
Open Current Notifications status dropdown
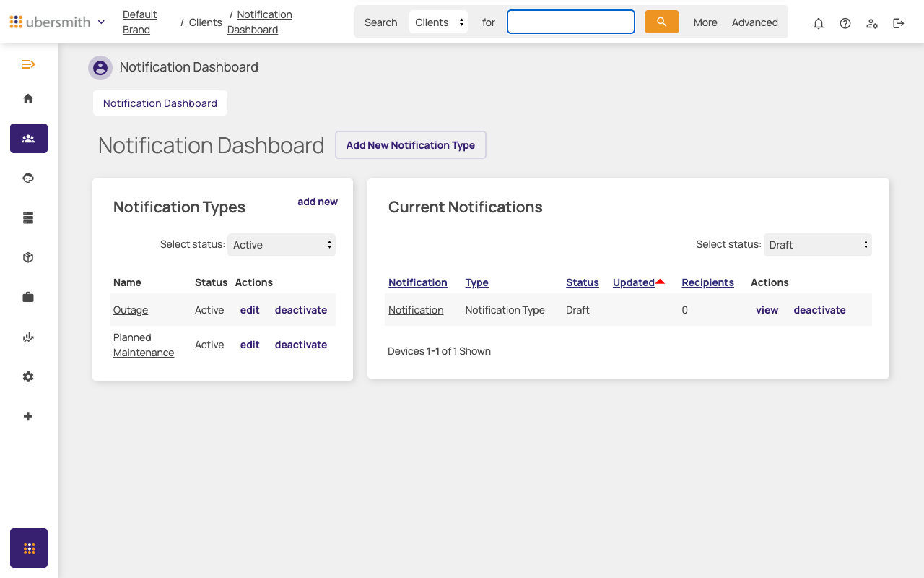pyautogui.click(x=818, y=245)
